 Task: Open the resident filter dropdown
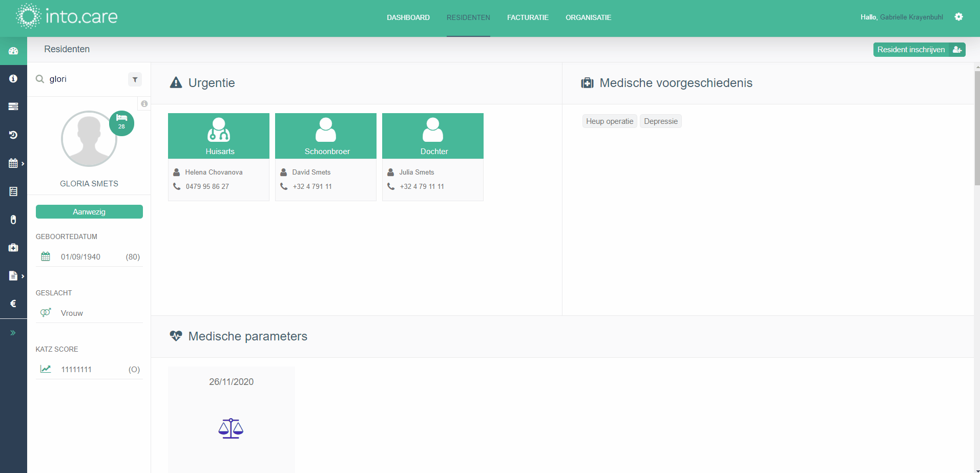(135, 79)
